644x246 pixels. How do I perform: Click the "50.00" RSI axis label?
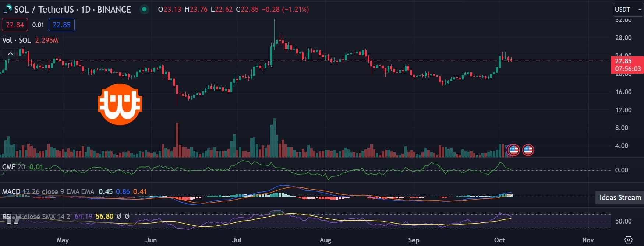pos(623,221)
